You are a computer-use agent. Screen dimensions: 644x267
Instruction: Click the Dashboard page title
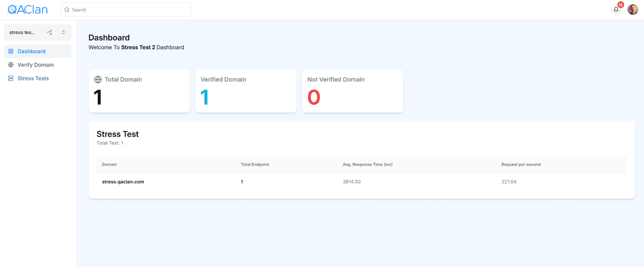click(x=109, y=38)
